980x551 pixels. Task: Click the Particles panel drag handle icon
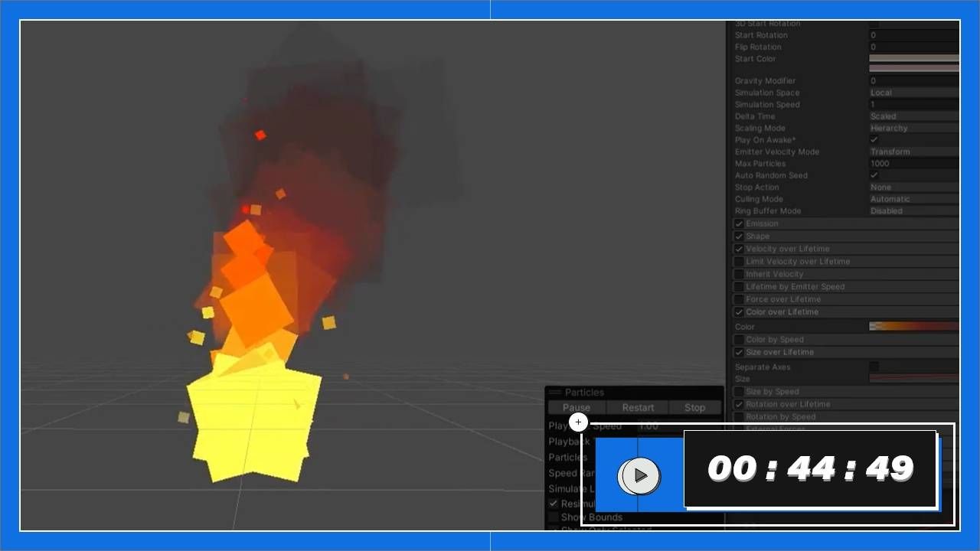[555, 393]
